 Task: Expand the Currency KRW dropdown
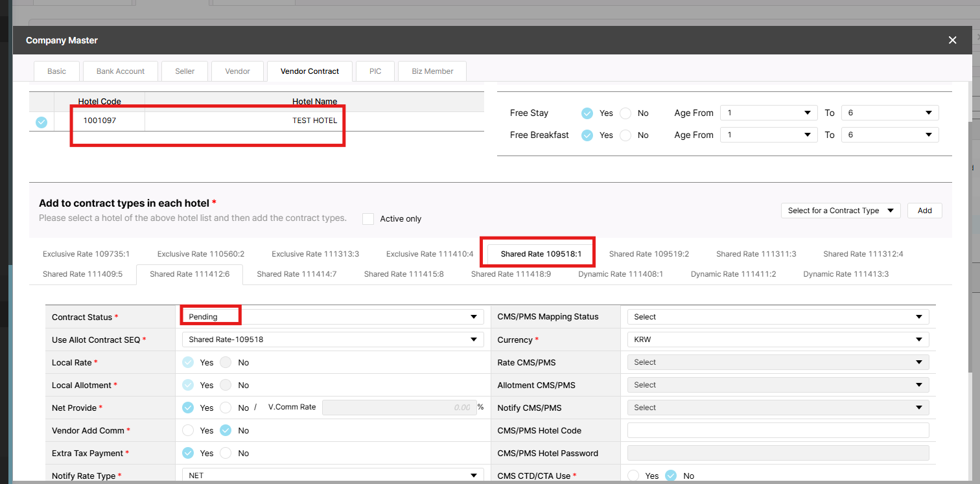point(778,340)
